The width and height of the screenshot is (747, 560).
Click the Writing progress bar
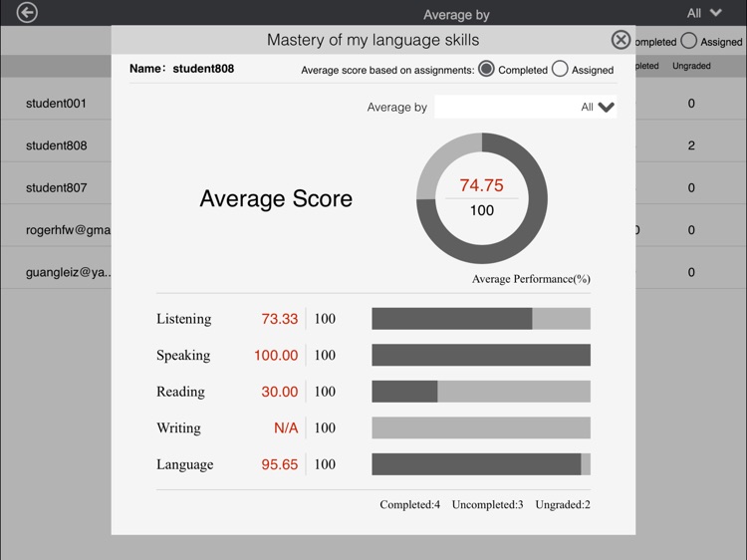(481, 428)
